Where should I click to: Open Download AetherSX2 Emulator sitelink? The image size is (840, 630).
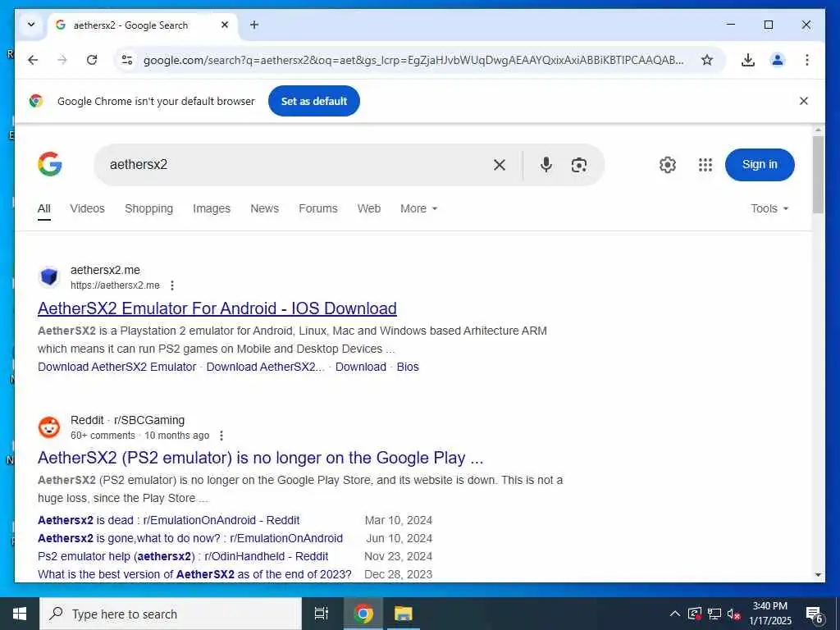pos(116,367)
